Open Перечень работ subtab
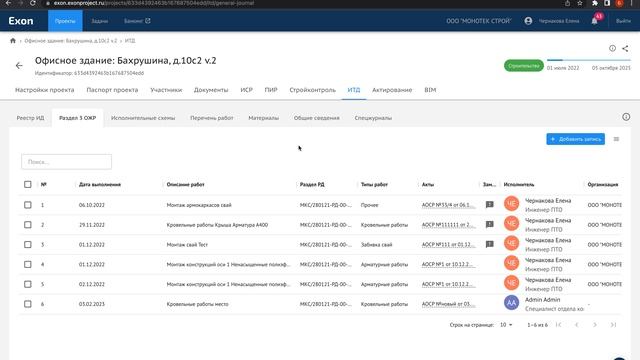The height and width of the screenshot is (360, 640). pyautogui.click(x=212, y=118)
